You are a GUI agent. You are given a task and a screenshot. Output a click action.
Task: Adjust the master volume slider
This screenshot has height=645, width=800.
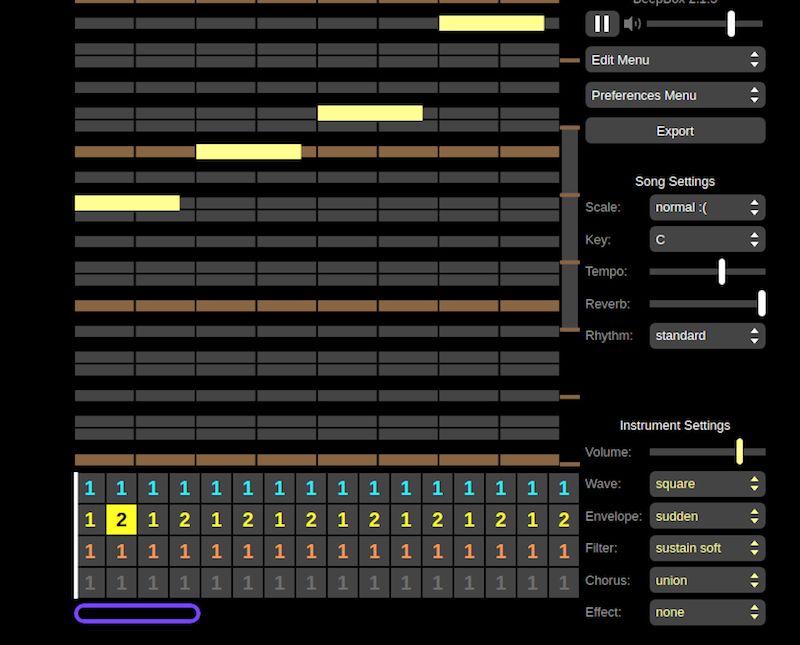pos(705,23)
